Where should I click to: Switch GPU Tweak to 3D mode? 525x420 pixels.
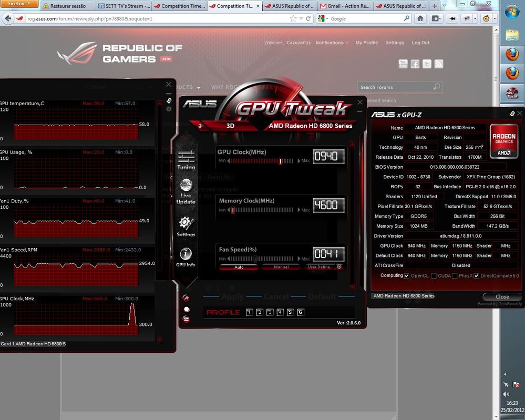point(230,126)
